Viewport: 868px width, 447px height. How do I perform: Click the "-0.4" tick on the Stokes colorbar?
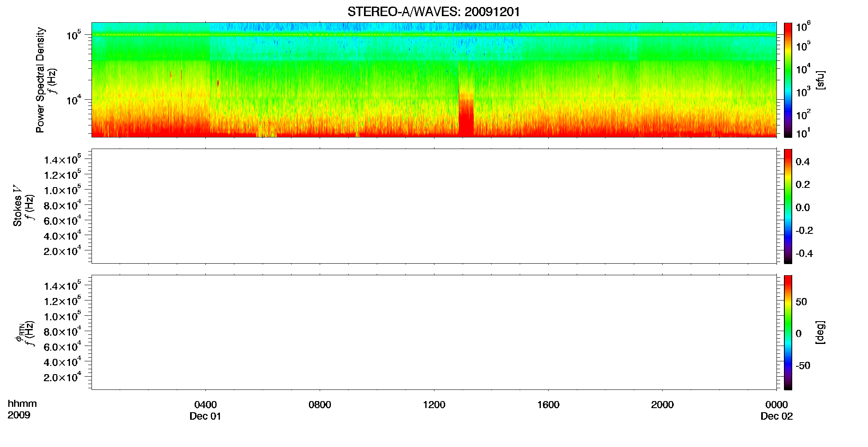point(804,254)
